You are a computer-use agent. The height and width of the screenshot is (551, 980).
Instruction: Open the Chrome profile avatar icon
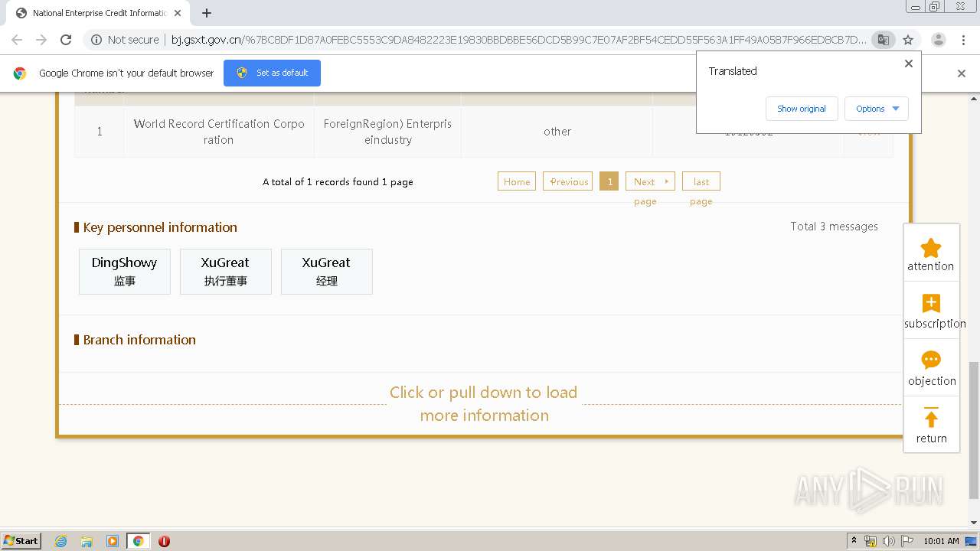[938, 40]
